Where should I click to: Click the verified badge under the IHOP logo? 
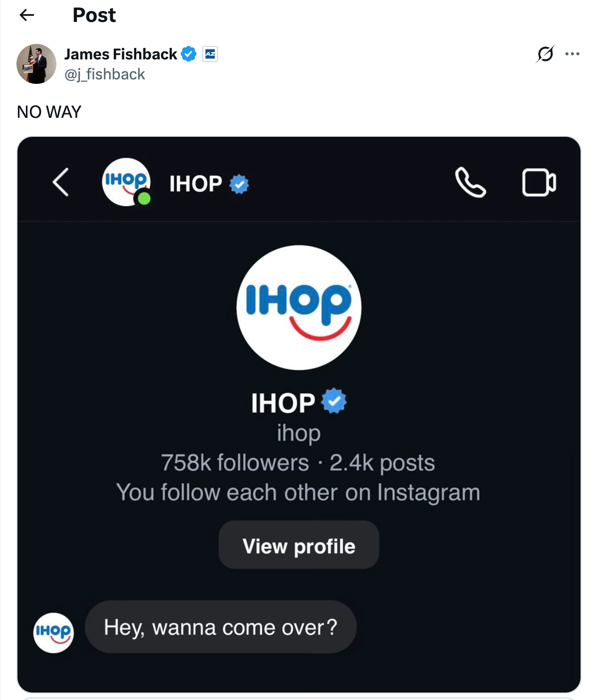click(x=332, y=402)
